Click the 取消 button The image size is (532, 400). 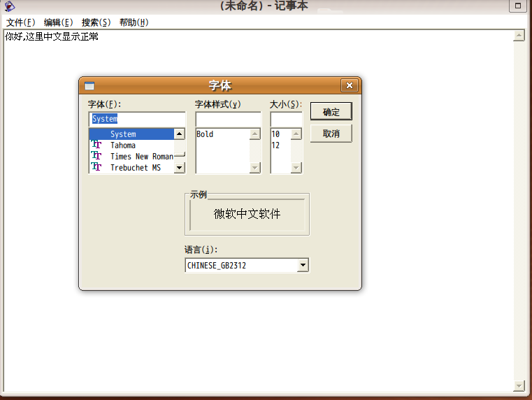(x=331, y=134)
